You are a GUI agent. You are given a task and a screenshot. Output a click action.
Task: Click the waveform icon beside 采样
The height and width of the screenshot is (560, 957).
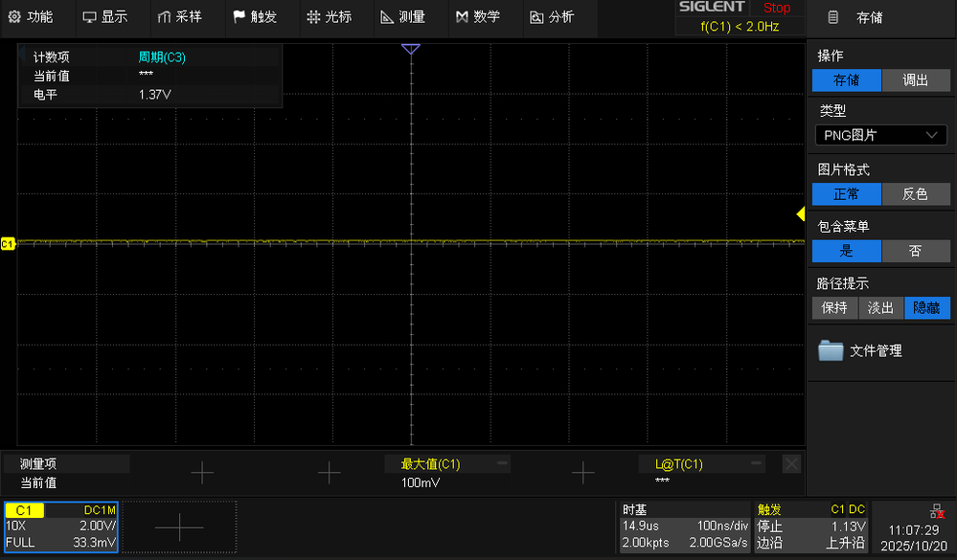click(x=164, y=17)
